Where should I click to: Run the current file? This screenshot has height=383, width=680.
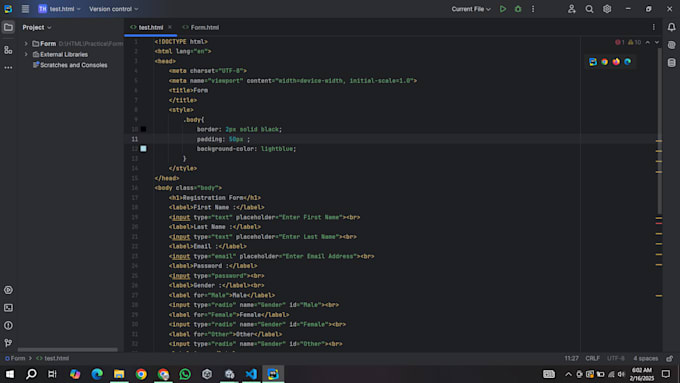(503, 9)
